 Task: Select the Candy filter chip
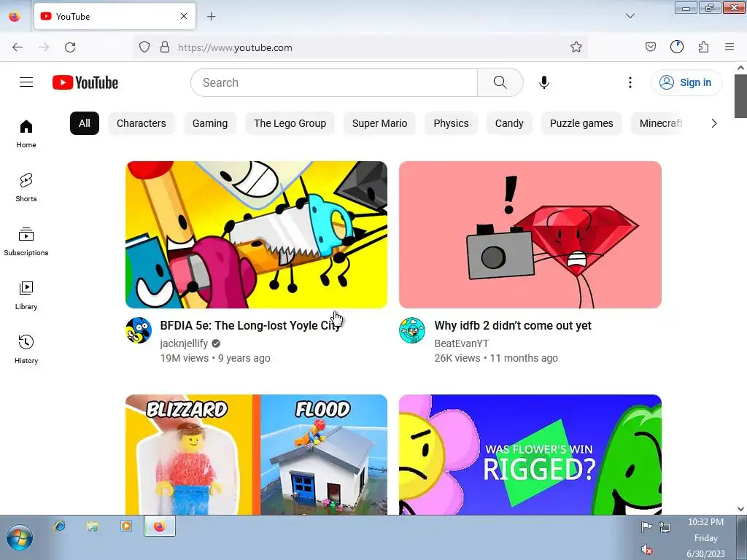point(509,123)
